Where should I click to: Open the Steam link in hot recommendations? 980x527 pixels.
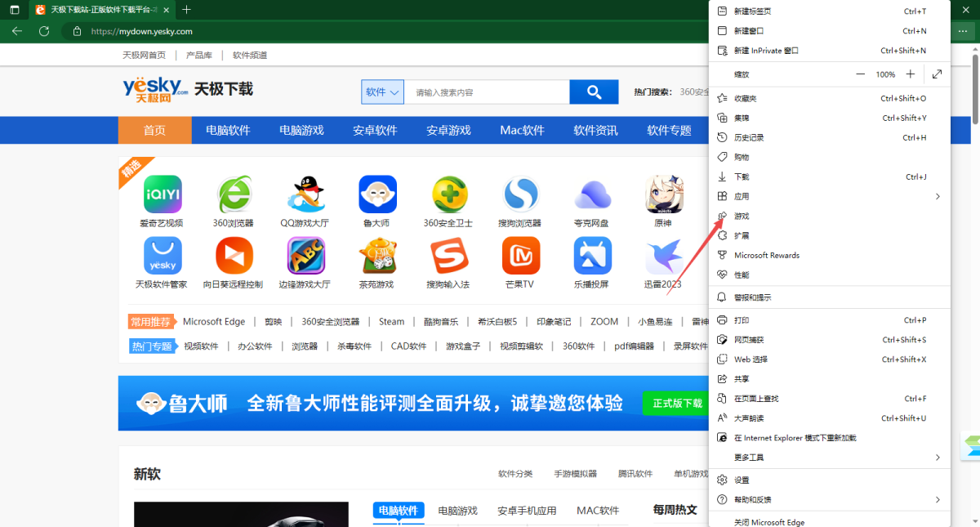coord(391,321)
